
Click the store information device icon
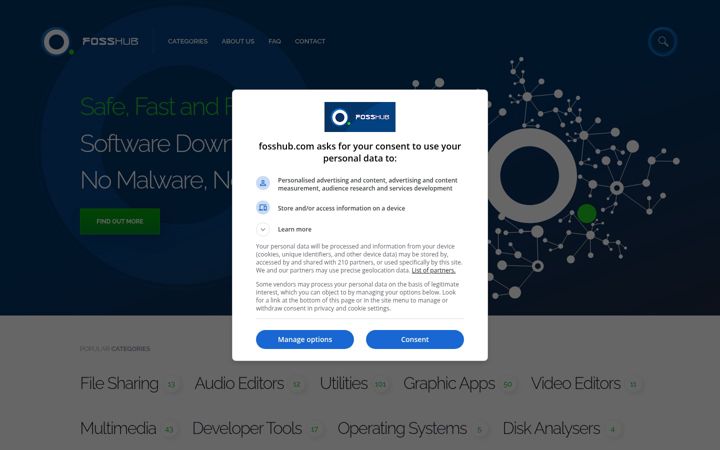263,208
